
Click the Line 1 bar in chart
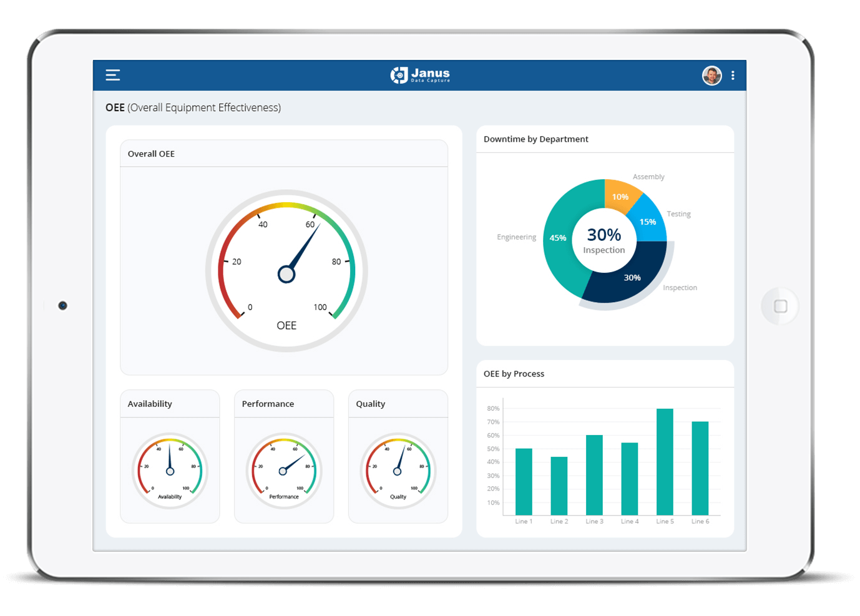click(524, 482)
